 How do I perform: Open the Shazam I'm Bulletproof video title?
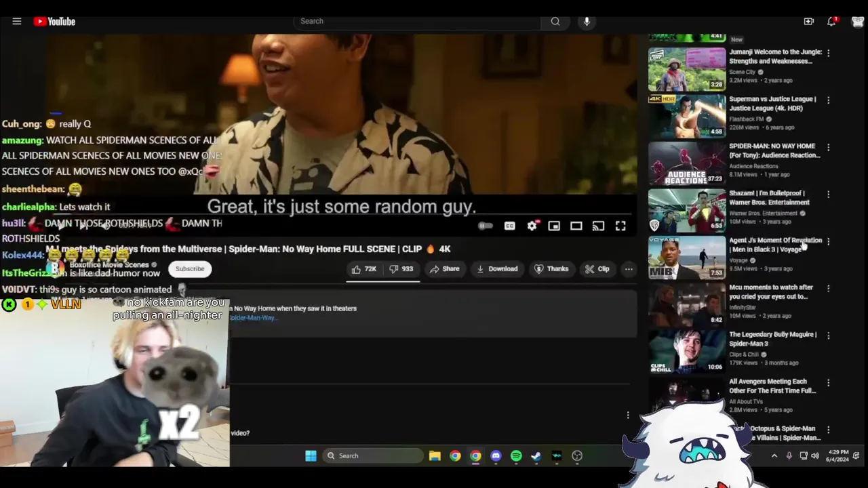[769, 198]
